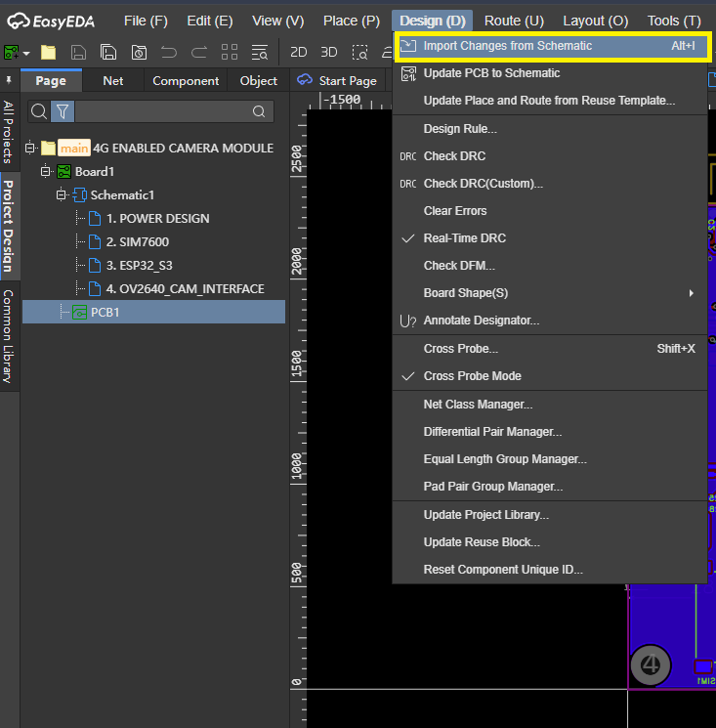Open the 1. POWER DESIGN page
The height and width of the screenshot is (728, 716).
148,219
